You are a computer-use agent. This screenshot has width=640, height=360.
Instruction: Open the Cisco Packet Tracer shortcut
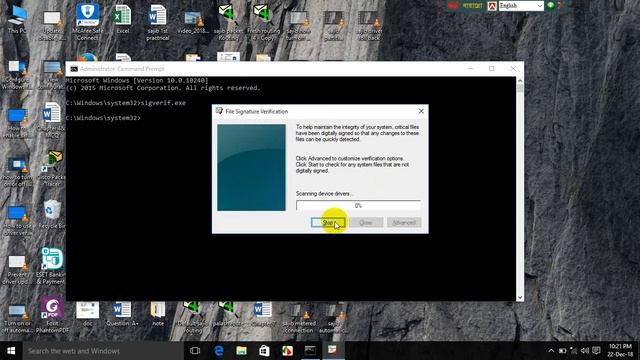click(52, 168)
